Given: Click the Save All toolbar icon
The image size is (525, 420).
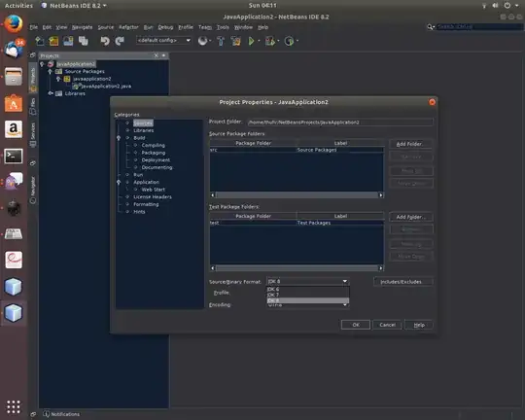Looking at the screenshot, I should 83,41.
